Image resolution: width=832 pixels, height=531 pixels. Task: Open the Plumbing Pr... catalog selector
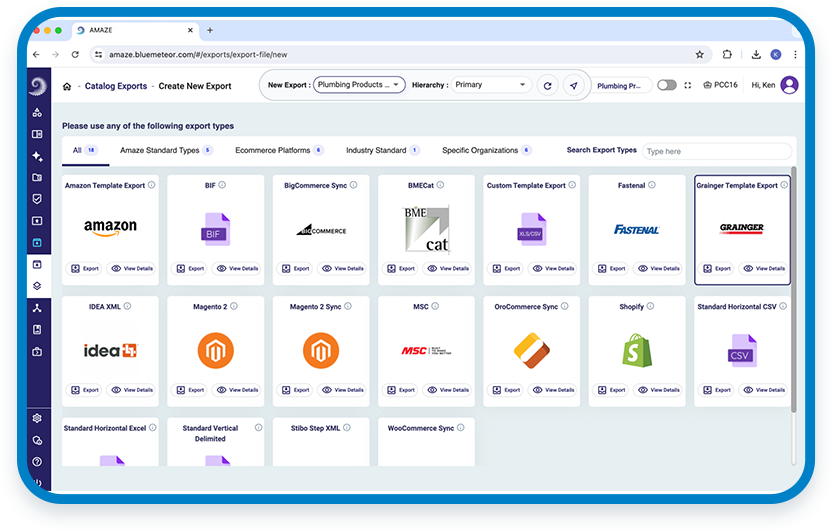point(621,85)
